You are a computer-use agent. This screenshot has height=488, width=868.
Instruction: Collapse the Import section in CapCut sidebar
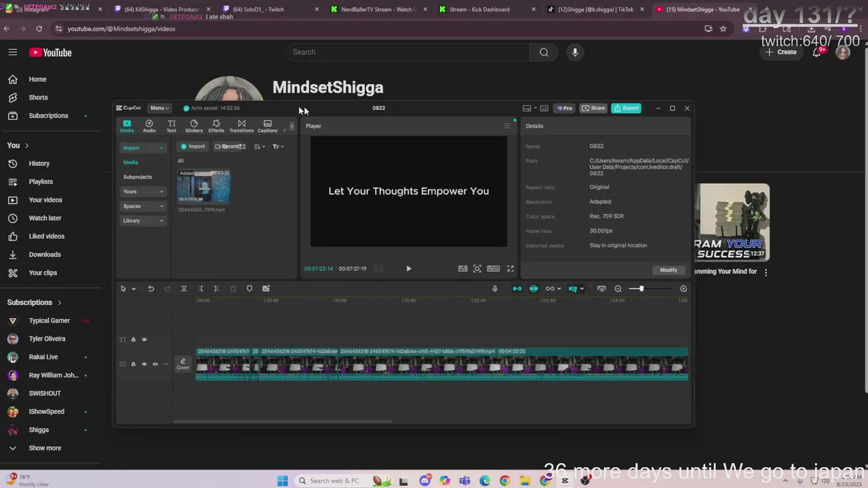142,148
